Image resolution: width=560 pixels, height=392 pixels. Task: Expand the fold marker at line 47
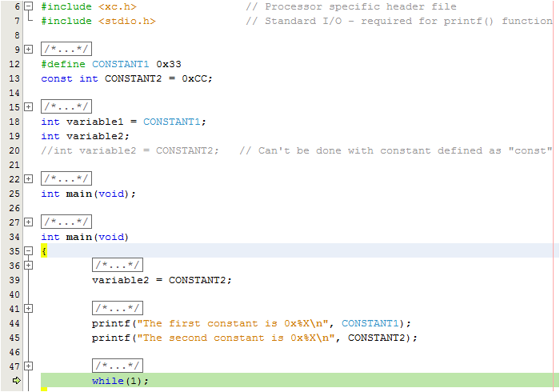(29, 366)
